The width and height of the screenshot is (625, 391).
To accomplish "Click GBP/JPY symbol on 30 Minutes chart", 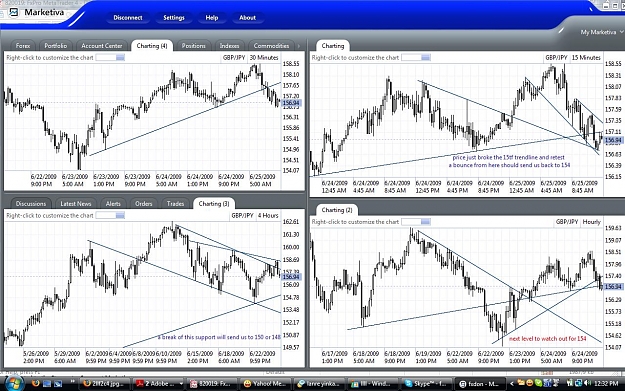I will (x=234, y=58).
